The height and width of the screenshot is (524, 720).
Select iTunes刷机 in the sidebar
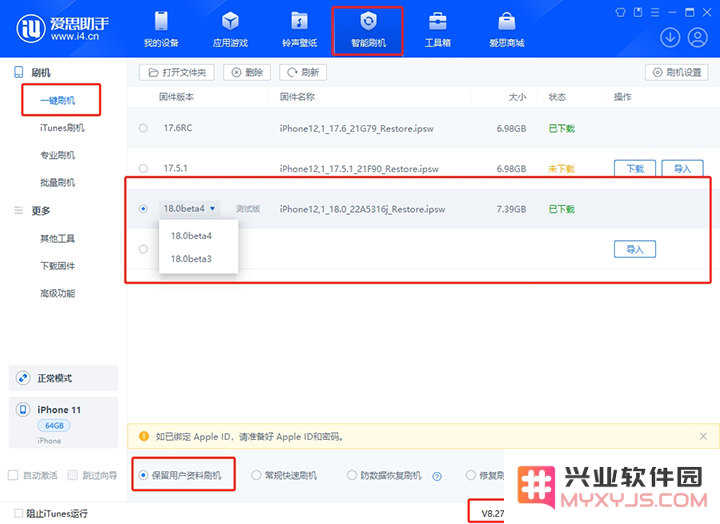click(62, 128)
